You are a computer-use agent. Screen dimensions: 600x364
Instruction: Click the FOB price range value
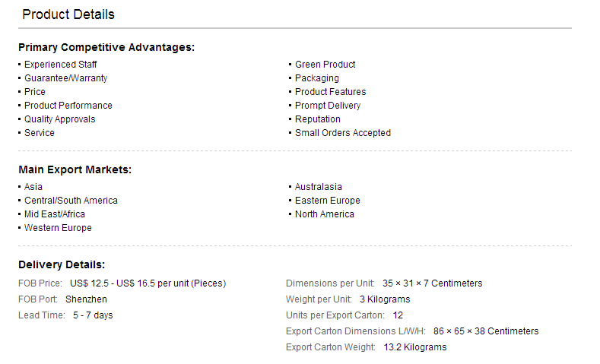148,283
